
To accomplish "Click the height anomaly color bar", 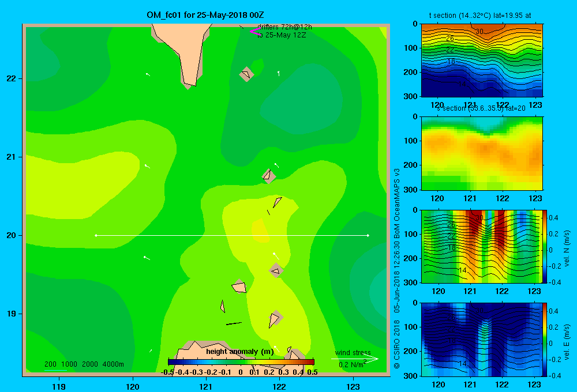I will click(241, 362).
